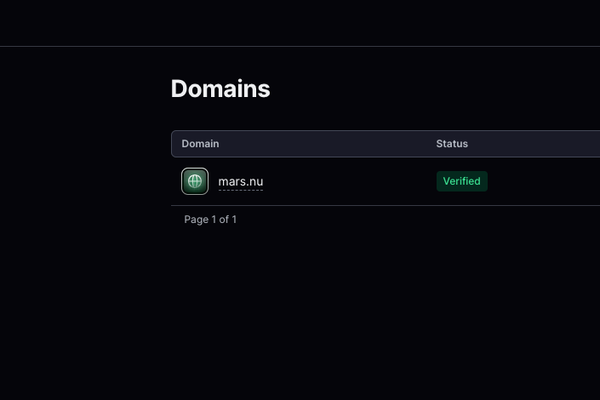Sort by the Status column header
The image size is (600, 400).
[x=452, y=144]
